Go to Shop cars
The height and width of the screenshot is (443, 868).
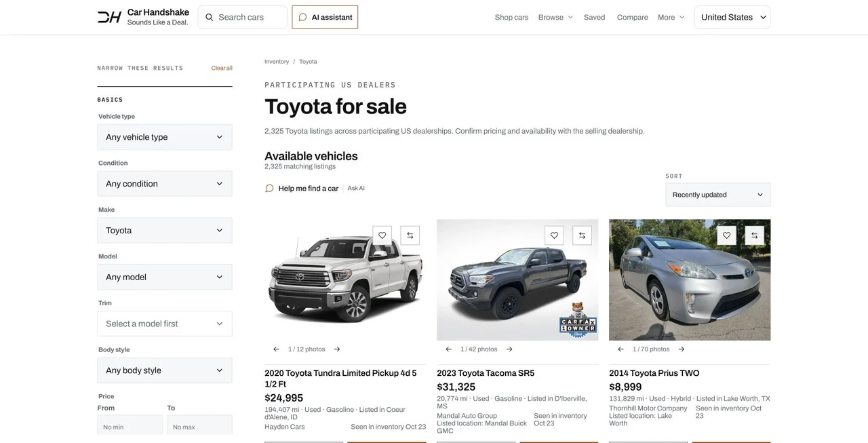click(511, 17)
